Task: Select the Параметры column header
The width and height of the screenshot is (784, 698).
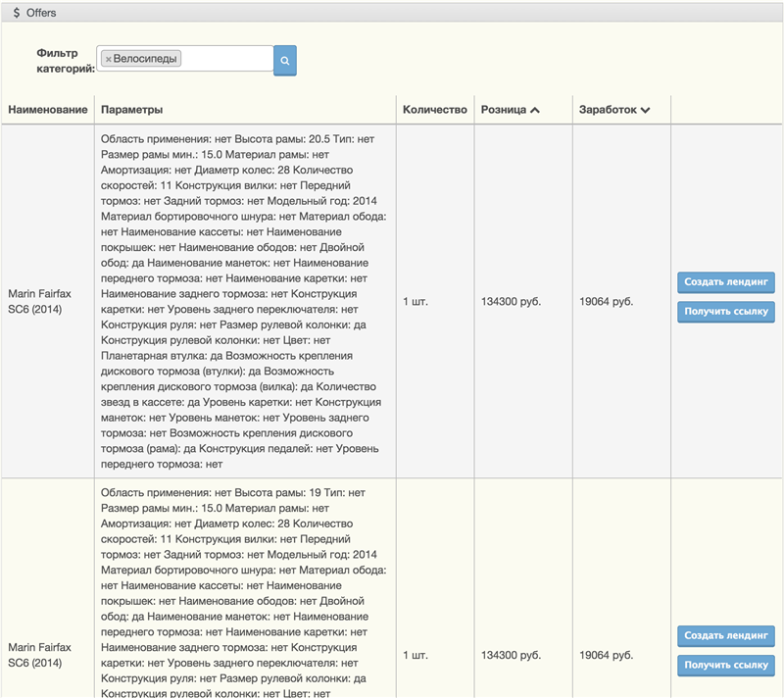Action: tap(131, 110)
